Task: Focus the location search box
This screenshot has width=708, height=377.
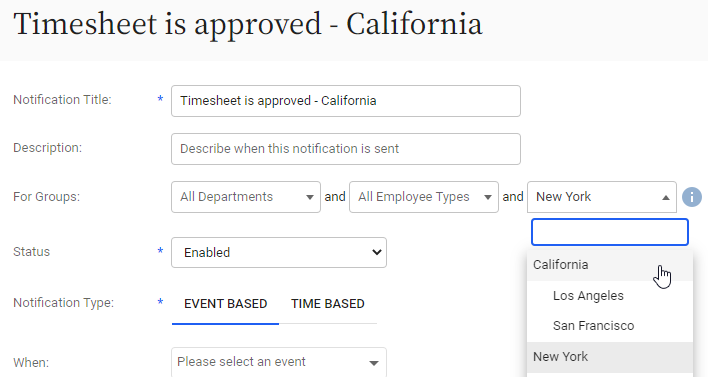Action: 610,232
